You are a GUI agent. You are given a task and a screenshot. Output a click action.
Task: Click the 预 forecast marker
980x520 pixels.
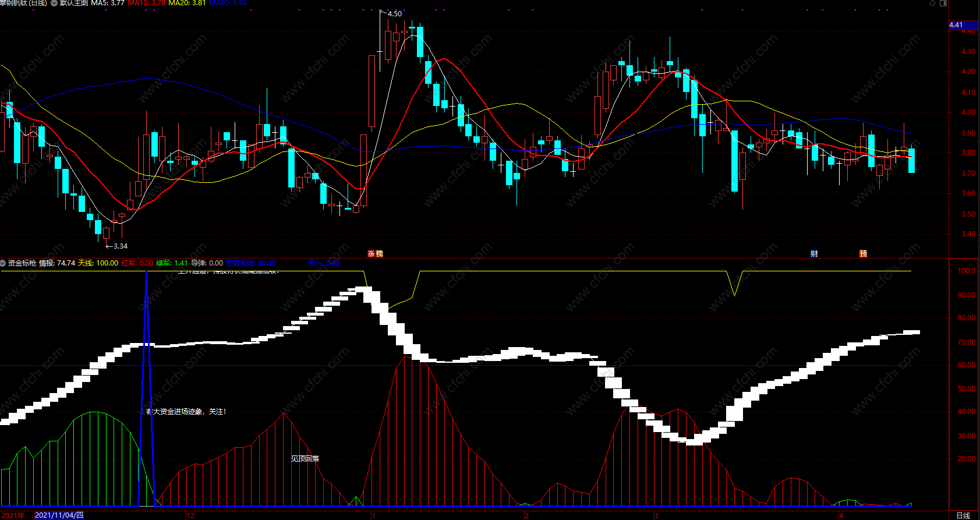[x=863, y=254]
